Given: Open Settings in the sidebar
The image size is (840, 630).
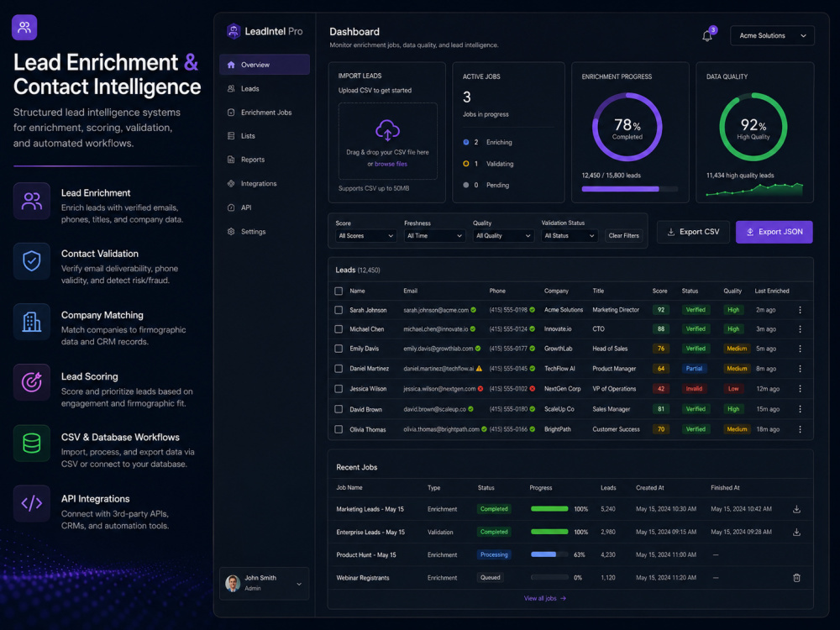Looking at the screenshot, I should (264, 232).
